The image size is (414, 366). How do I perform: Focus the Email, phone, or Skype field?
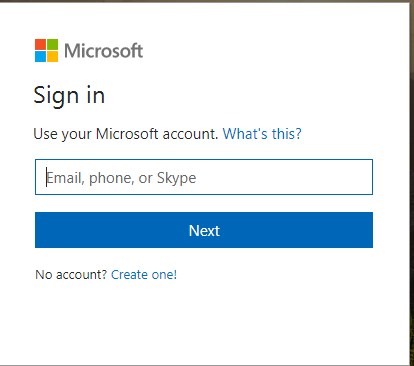204,177
